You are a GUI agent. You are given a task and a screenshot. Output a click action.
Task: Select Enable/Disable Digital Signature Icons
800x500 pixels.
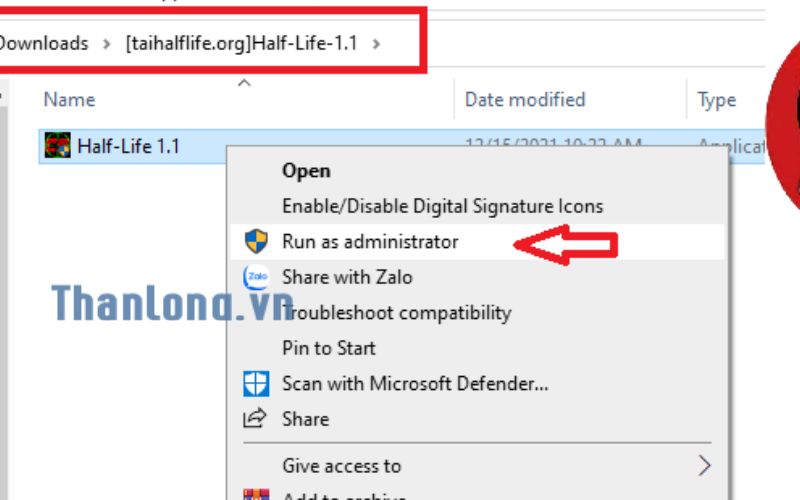point(442,206)
